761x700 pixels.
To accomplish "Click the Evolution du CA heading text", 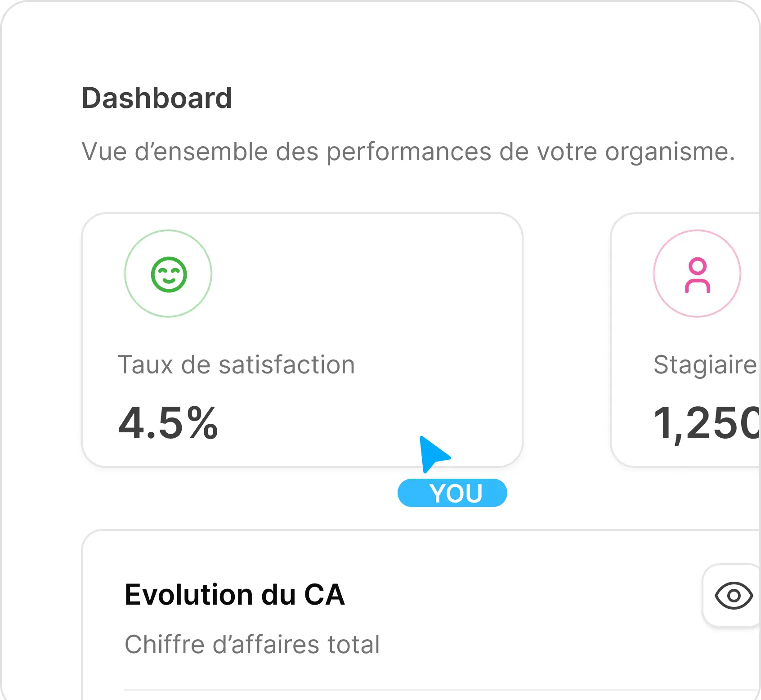I will tap(235, 595).
